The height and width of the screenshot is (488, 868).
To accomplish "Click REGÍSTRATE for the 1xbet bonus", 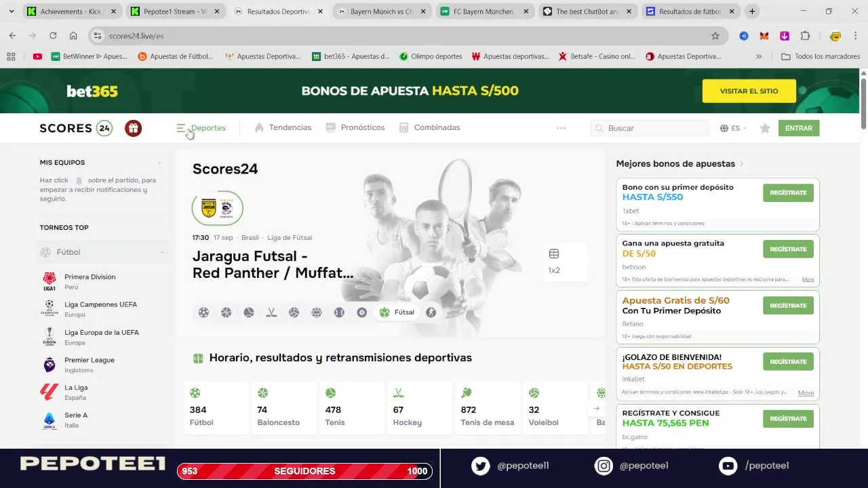I will click(x=788, y=192).
